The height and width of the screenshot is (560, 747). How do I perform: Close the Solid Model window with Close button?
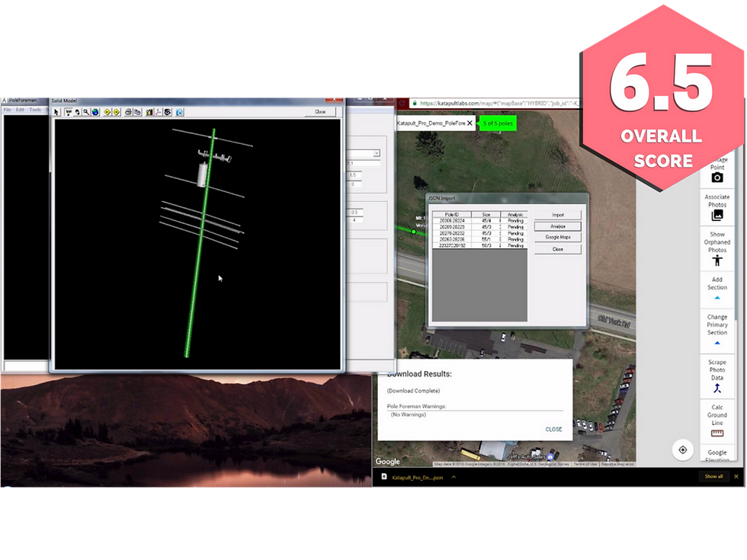click(320, 111)
